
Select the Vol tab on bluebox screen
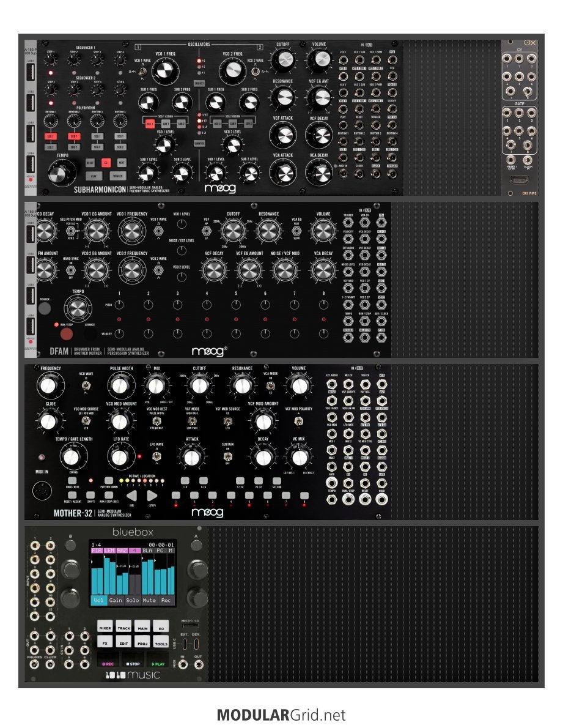pos(99,600)
